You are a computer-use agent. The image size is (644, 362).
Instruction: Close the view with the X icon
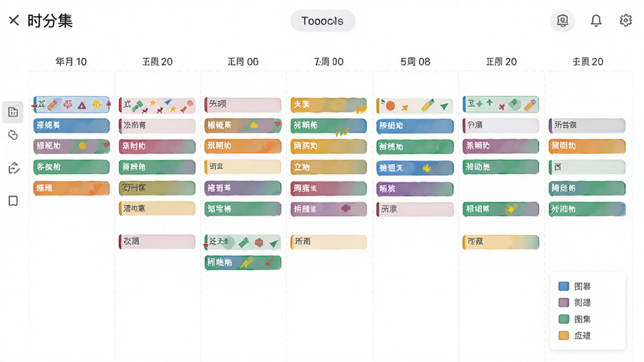tap(14, 20)
